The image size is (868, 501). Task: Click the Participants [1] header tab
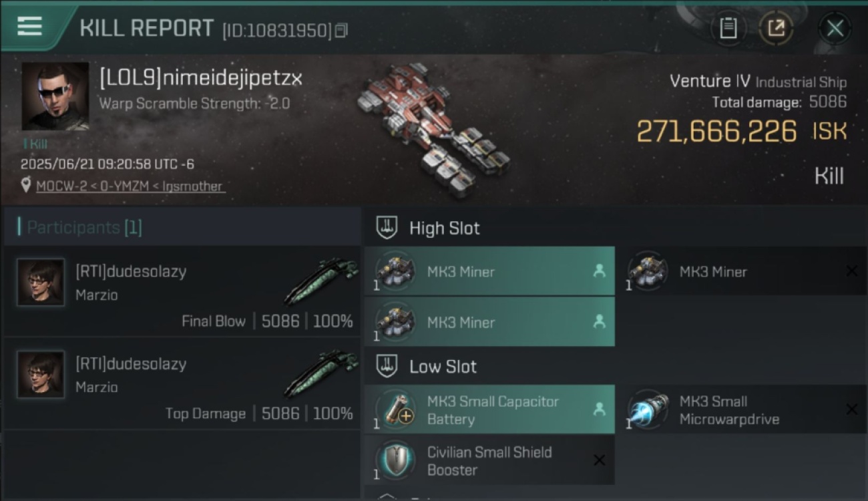pos(84,227)
